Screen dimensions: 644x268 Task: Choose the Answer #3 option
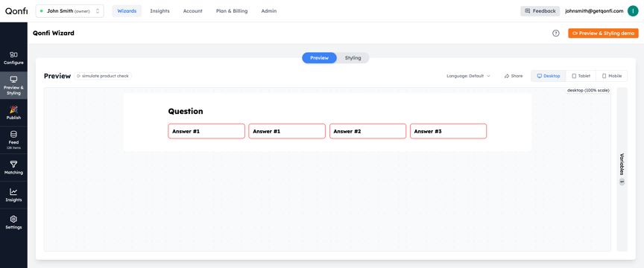click(448, 131)
